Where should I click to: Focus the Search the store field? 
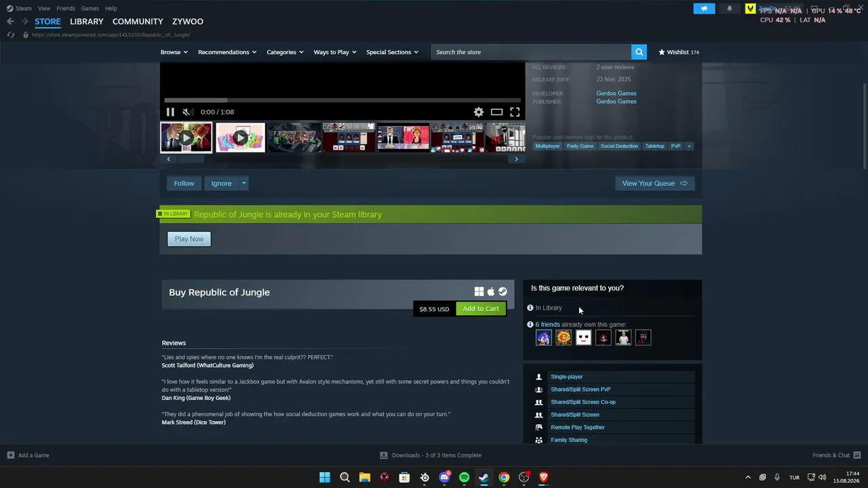532,52
